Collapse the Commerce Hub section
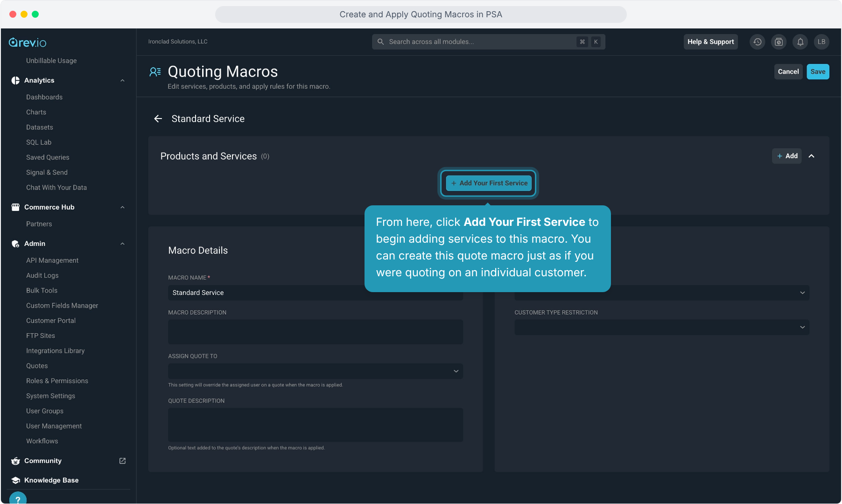The width and height of the screenshot is (842, 504). tap(122, 207)
